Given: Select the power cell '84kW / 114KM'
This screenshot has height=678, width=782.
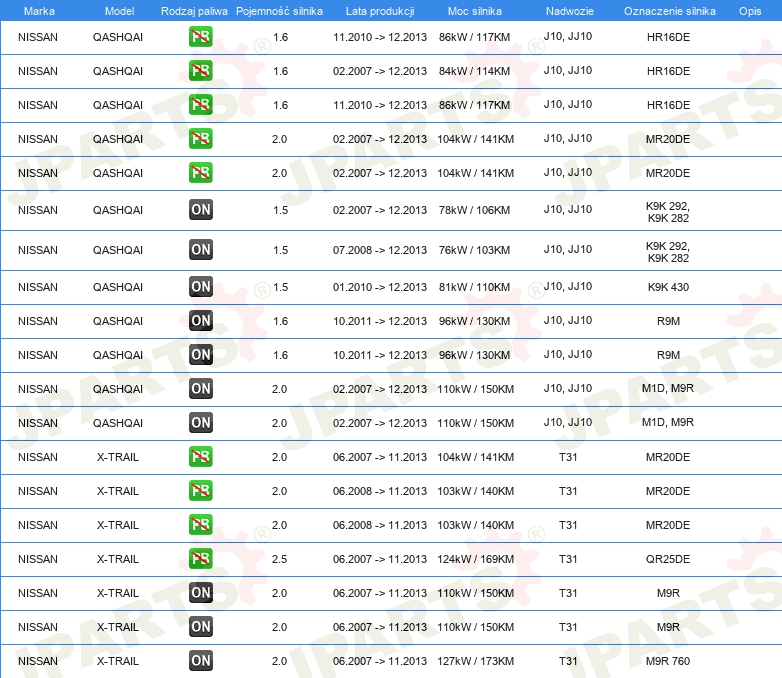Looking at the screenshot, I should pos(474,71).
